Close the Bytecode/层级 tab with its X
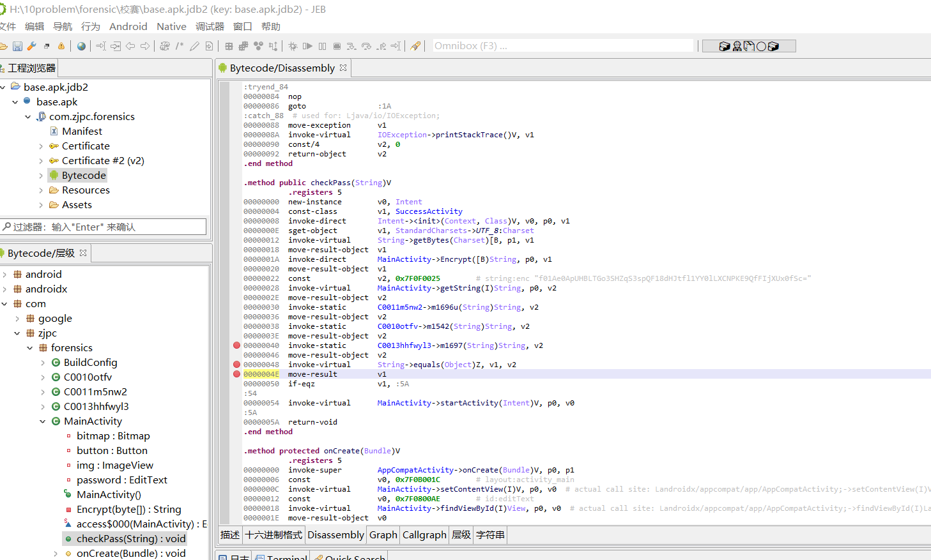The image size is (931, 560). (x=83, y=253)
